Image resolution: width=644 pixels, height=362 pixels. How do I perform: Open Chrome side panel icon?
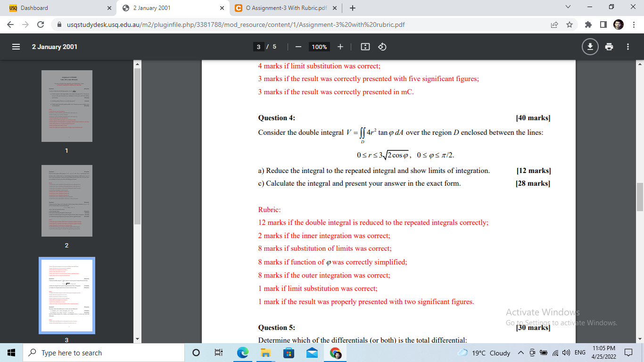click(603, 25)
